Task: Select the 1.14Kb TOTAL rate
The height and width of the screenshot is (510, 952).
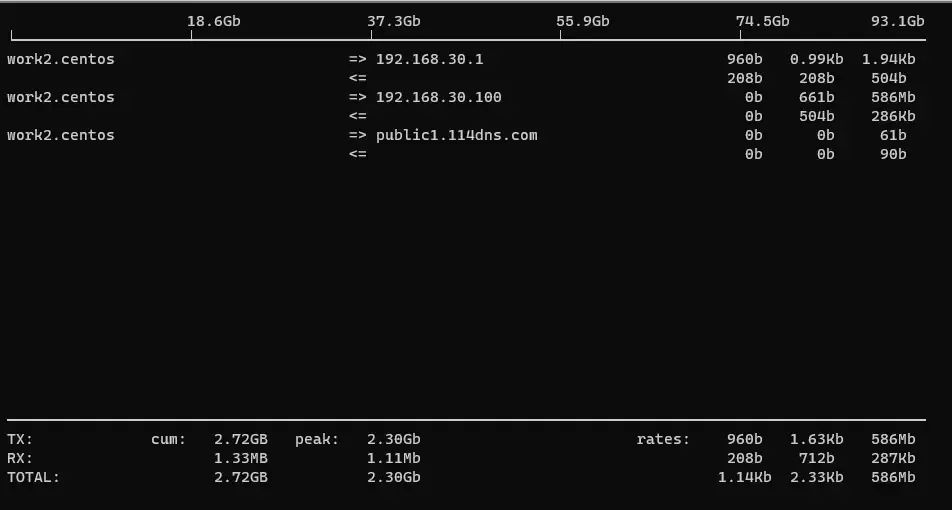Action: 745,477
